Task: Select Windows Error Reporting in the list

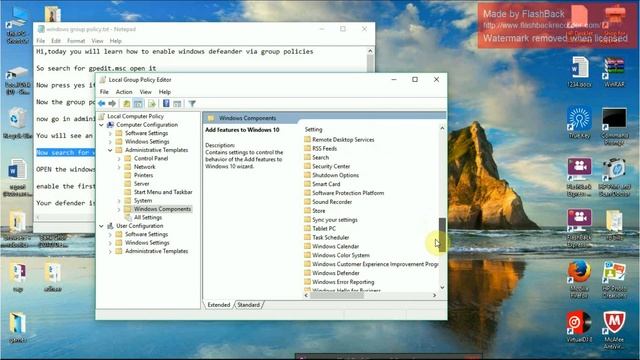Action: 343,282
